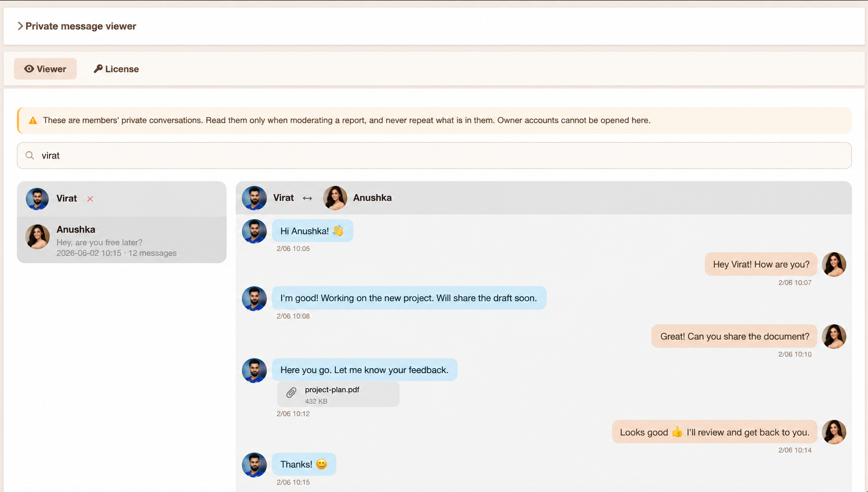Click Anushka's avatar beside 'Looks good' message
This screenshot has height=492, width=868.
834,432
